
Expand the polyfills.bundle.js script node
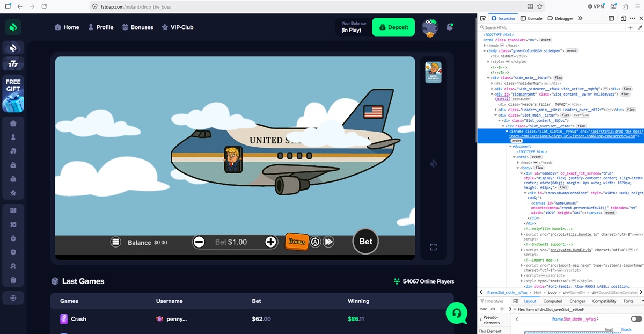[522, 234]
